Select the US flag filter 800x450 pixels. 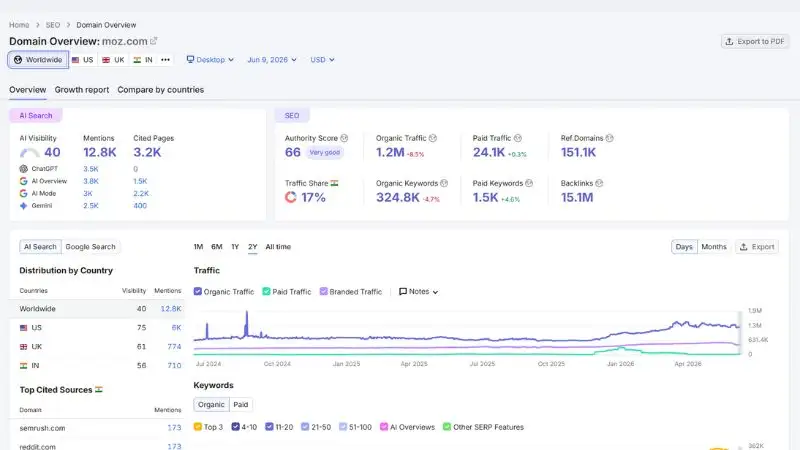[83, 60]
